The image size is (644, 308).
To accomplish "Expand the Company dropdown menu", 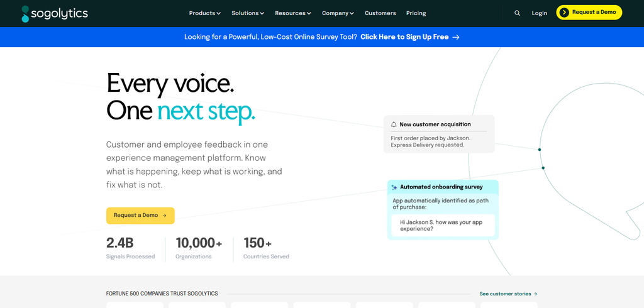I will (338, 13).
